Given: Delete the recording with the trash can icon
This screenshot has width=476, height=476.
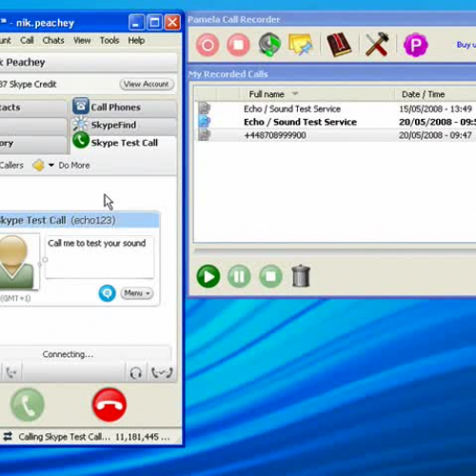Looking at the screenshot, I should [301, 276].
